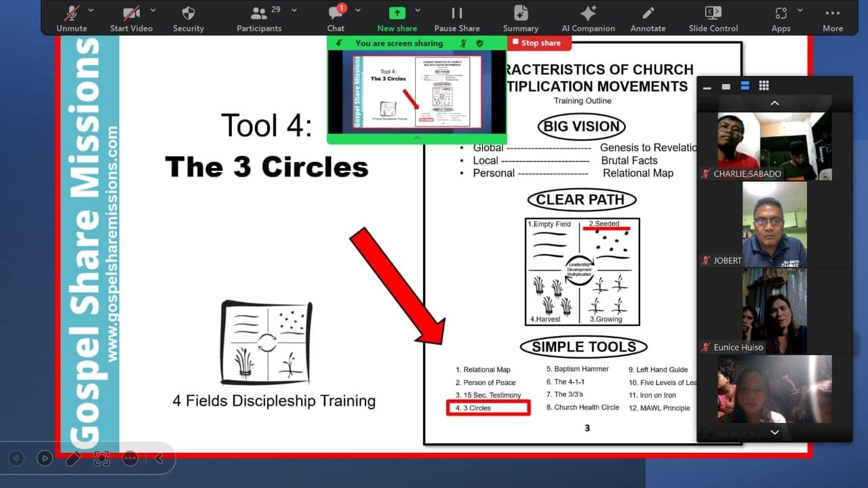Expand audio options arrow beside Unmute
868x488 pixels.
(x=92, y=10)
